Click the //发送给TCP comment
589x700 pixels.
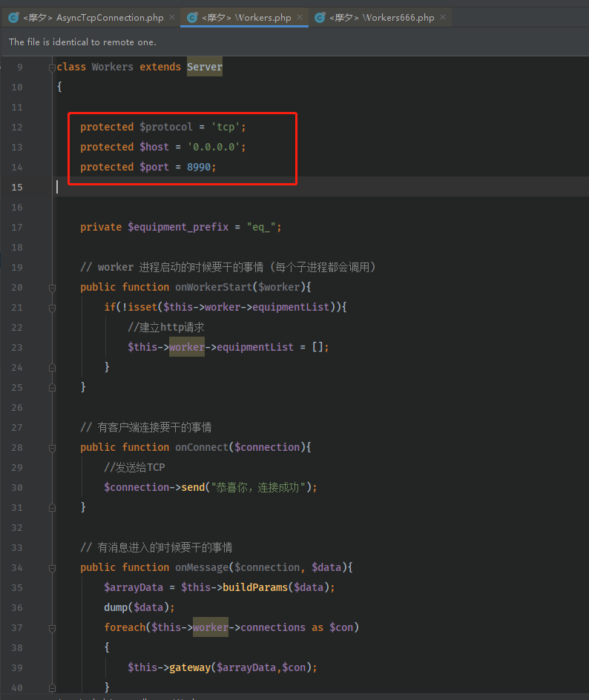[x=134, y=467]
